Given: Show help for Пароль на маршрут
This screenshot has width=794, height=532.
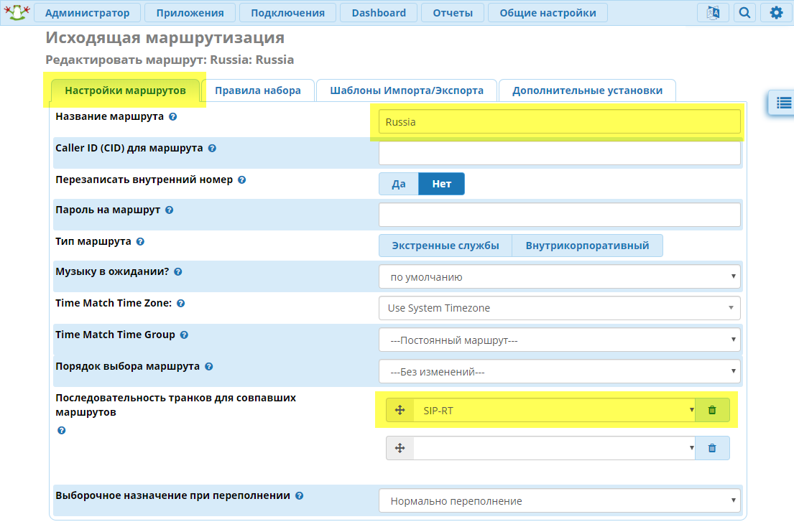Looking at the screenshot, I should (x=169, y=210).
